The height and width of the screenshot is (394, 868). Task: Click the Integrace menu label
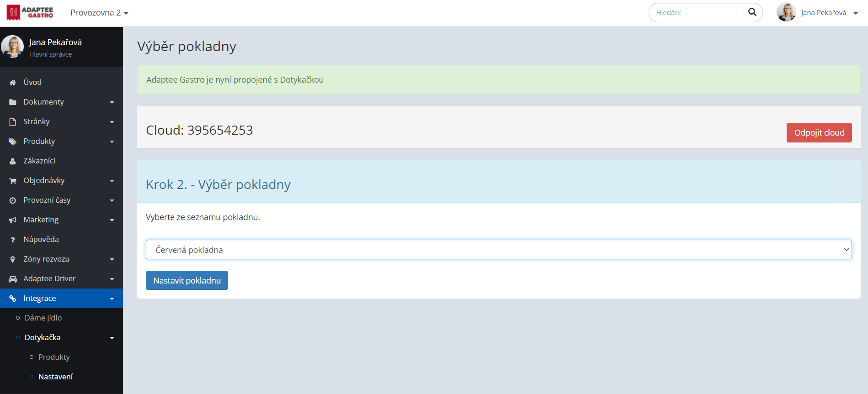(40, 298)
